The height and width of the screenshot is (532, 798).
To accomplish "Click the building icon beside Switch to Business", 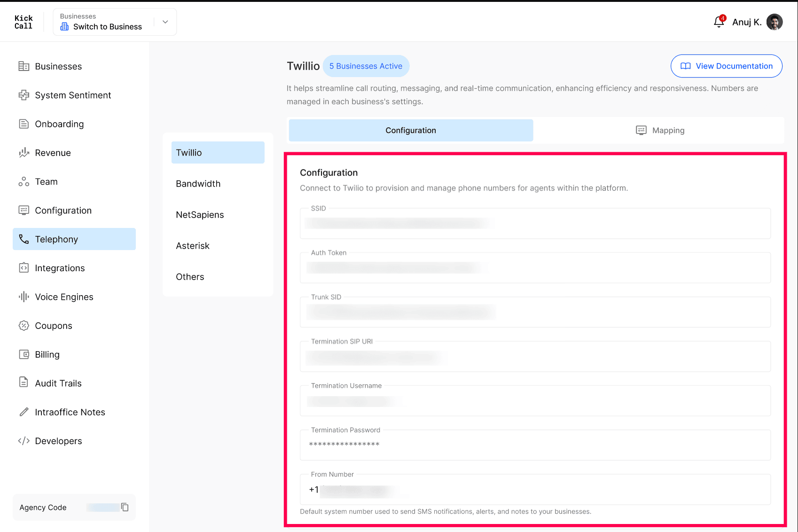I will [x=65, y=27].
